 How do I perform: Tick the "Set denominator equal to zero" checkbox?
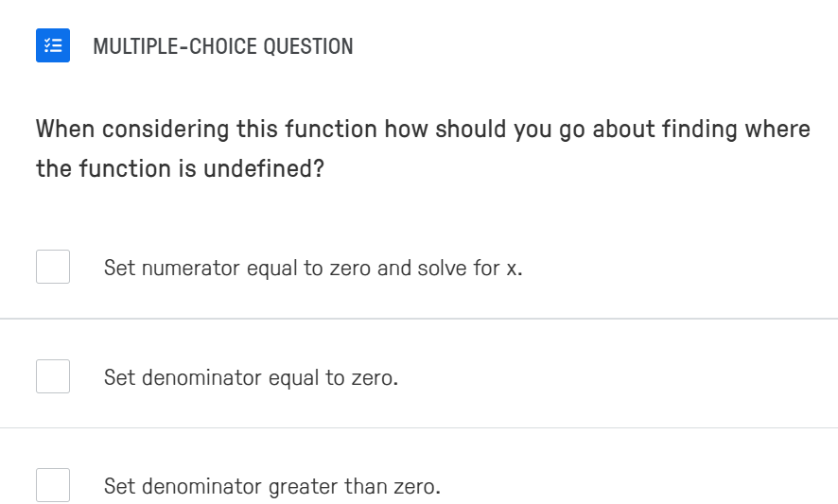53,376
